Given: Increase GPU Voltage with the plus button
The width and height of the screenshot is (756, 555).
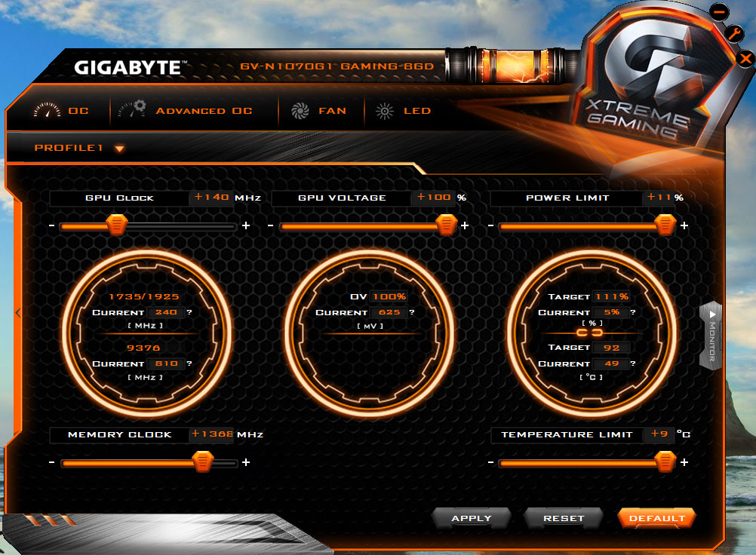Looking at the screenshot, I should (x=465, y=225).
